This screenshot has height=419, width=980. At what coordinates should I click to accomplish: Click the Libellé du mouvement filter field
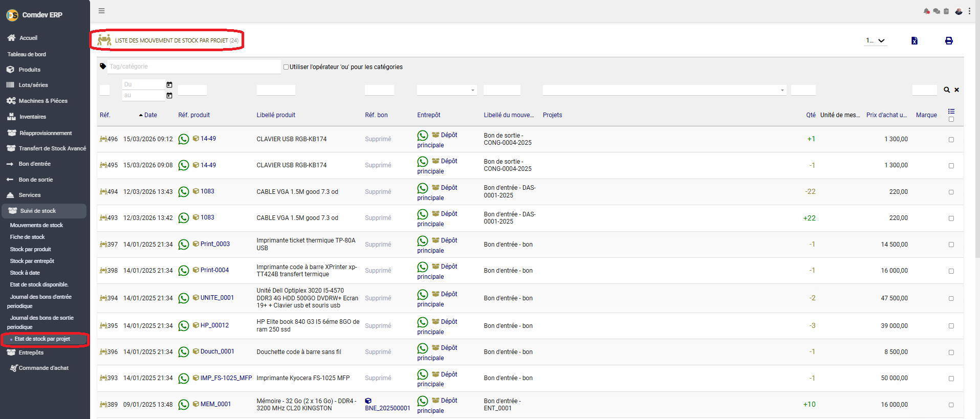click(x=502, y=90)
